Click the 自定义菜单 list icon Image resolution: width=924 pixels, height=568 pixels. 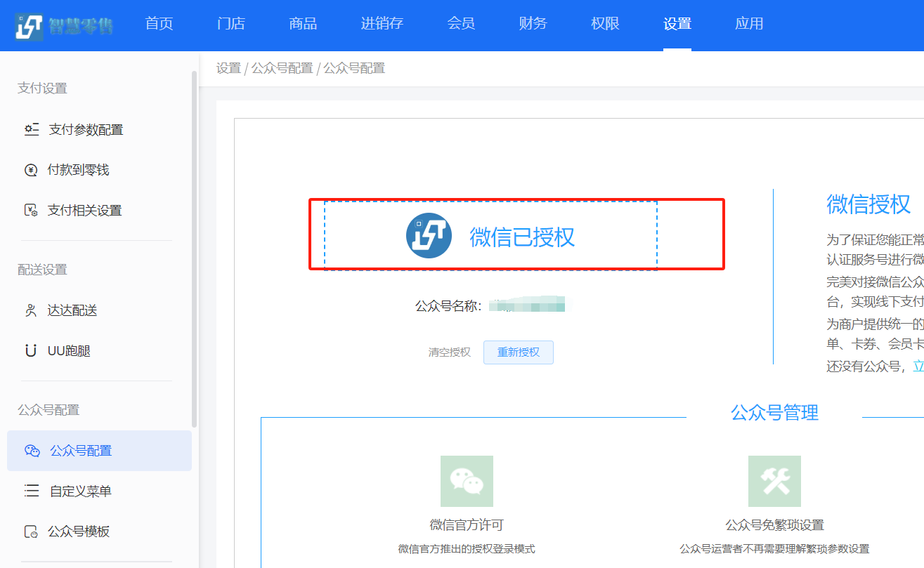coord(32,491)
